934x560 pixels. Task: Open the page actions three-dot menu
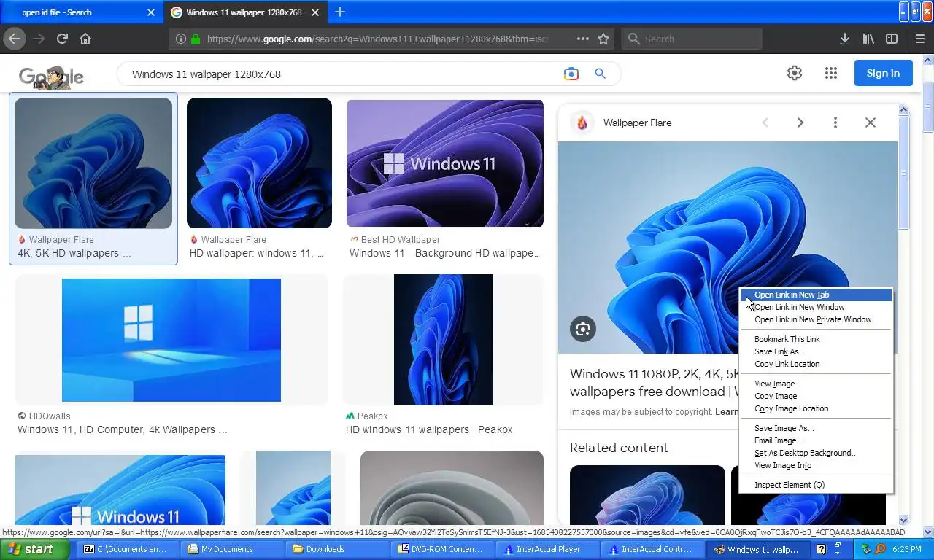pos(583,39)
